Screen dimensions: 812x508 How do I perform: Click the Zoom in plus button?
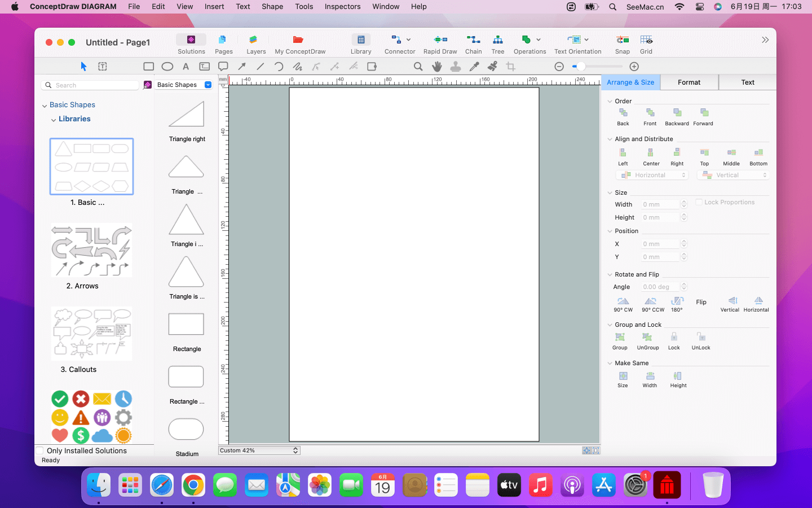[634, 67]
